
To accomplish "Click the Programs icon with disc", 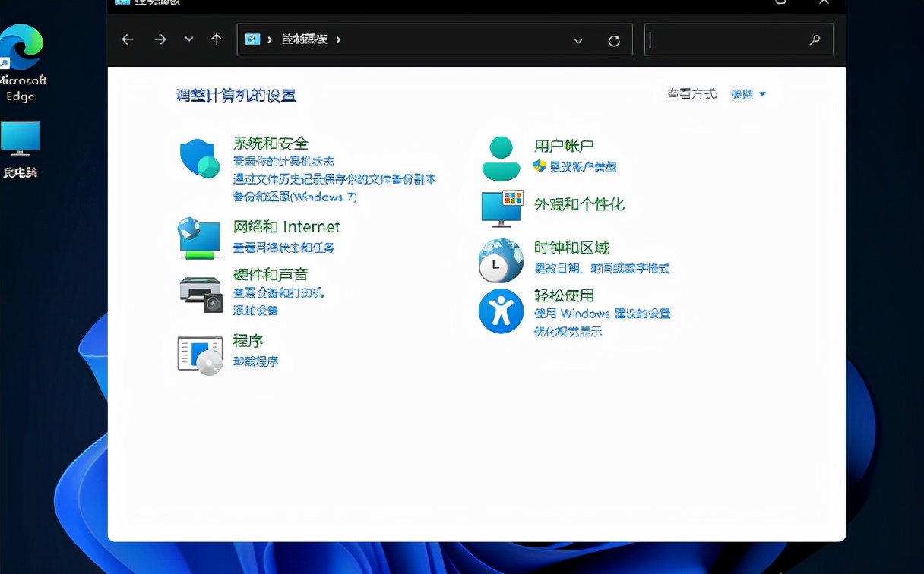I will point(200,355).
